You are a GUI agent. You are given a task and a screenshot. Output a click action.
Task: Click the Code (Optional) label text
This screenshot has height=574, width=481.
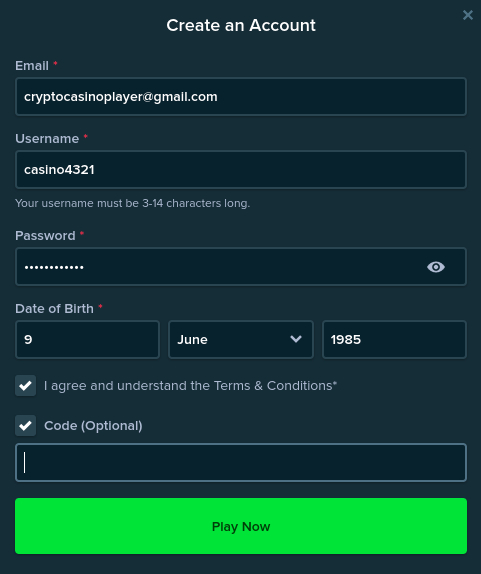pos(93,425)
